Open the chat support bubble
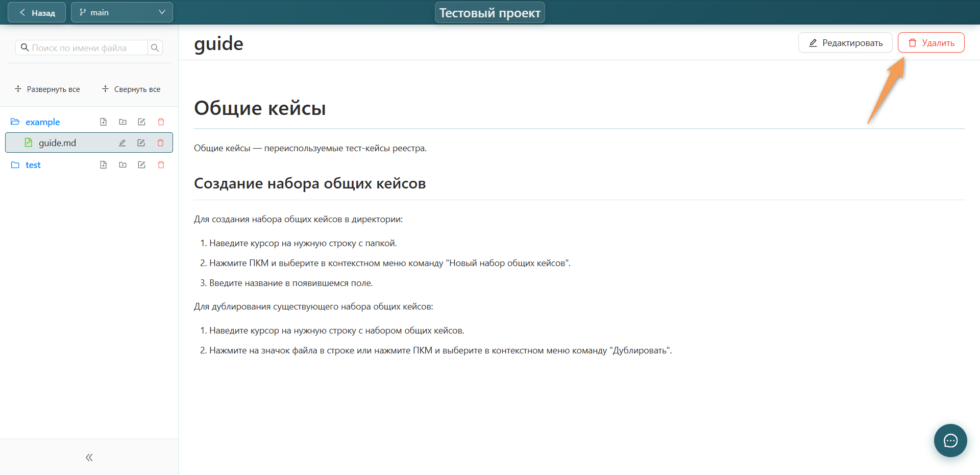This screenshot has width=980, height=475. click(950, 440)
